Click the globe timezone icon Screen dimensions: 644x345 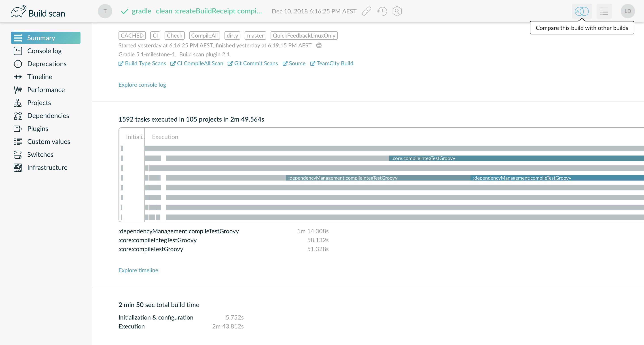(319, 45)
